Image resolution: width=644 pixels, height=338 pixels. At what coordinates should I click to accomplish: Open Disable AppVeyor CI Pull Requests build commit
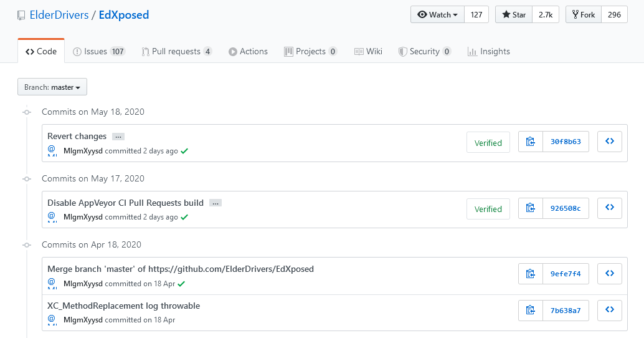[125, 203]
